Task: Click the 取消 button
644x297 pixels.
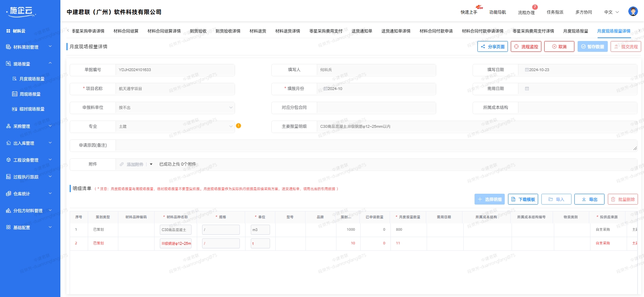Action: point(559,47)
